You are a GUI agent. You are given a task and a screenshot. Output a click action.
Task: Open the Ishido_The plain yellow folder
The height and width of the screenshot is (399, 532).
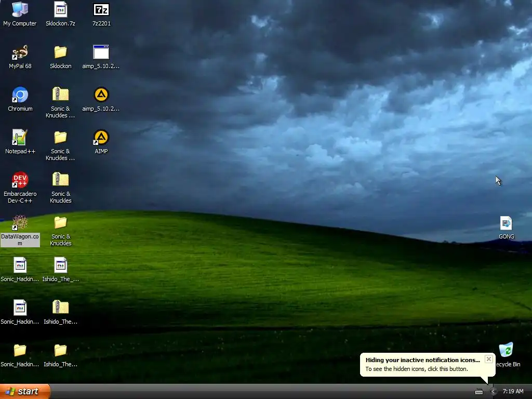(x=60, y=354)
